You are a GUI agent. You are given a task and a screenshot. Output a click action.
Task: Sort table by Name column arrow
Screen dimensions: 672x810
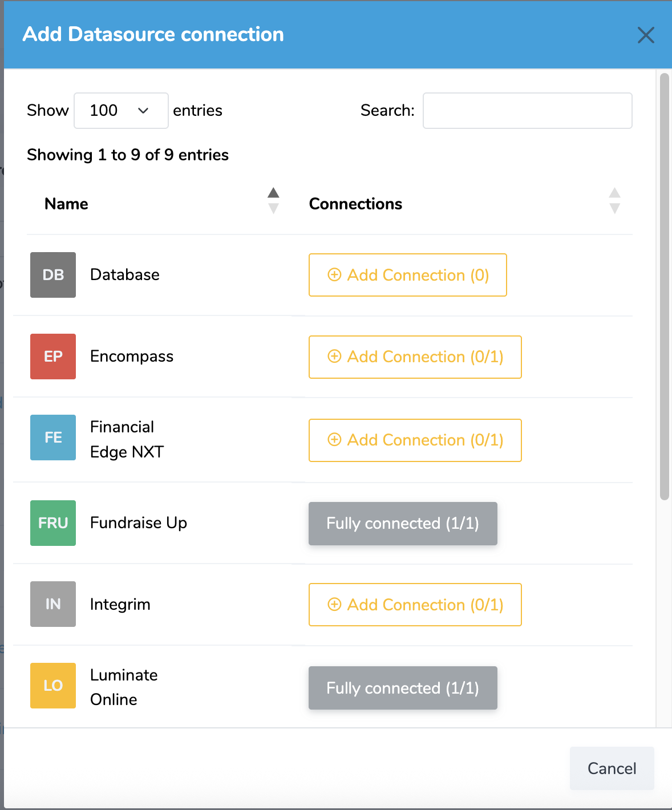[x=273, y=200]
